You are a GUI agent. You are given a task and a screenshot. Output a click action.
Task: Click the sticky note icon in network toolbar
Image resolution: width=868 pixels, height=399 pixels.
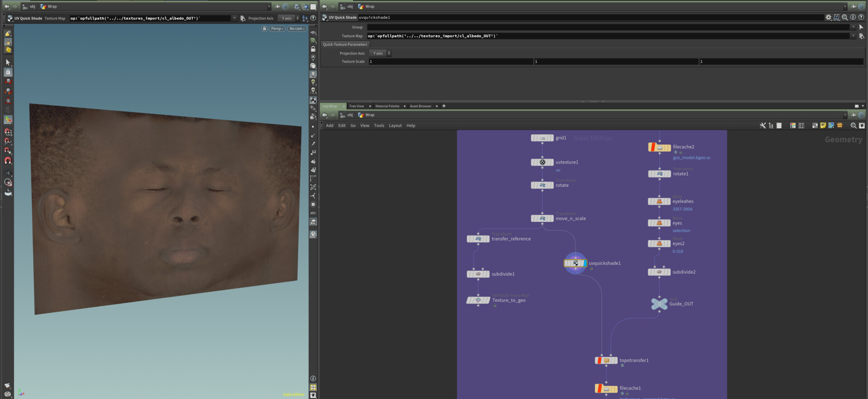(823, 126)
